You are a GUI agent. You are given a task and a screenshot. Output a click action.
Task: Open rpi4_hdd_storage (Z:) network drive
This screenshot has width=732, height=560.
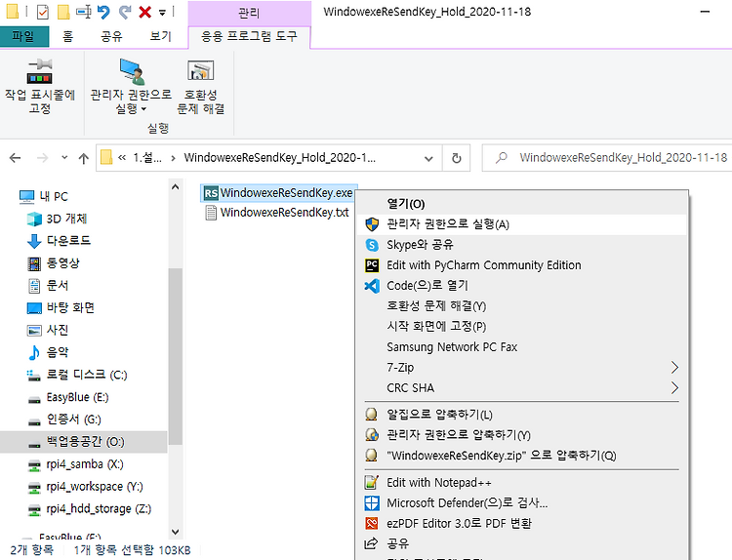tap(90, 509)
